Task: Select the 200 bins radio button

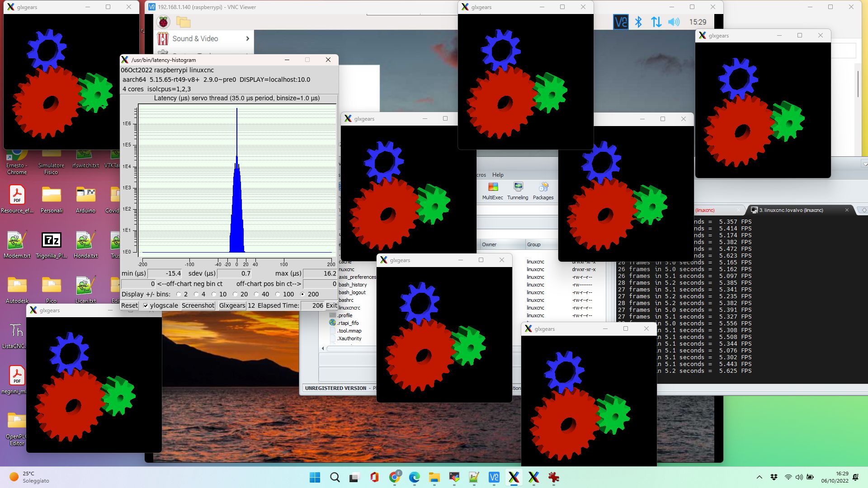Action: point(302,294)
